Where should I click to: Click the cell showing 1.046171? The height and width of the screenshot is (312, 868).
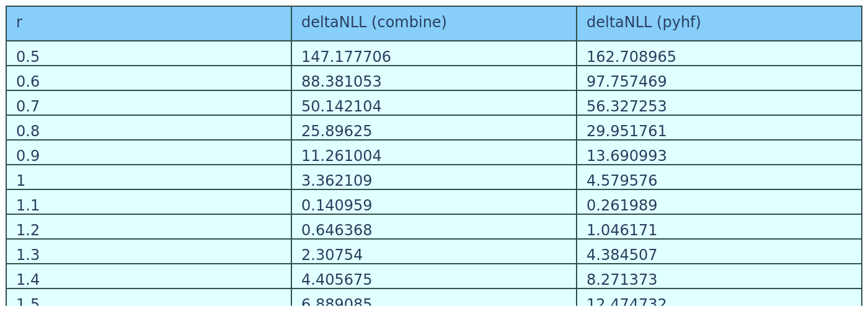point(719,227)
